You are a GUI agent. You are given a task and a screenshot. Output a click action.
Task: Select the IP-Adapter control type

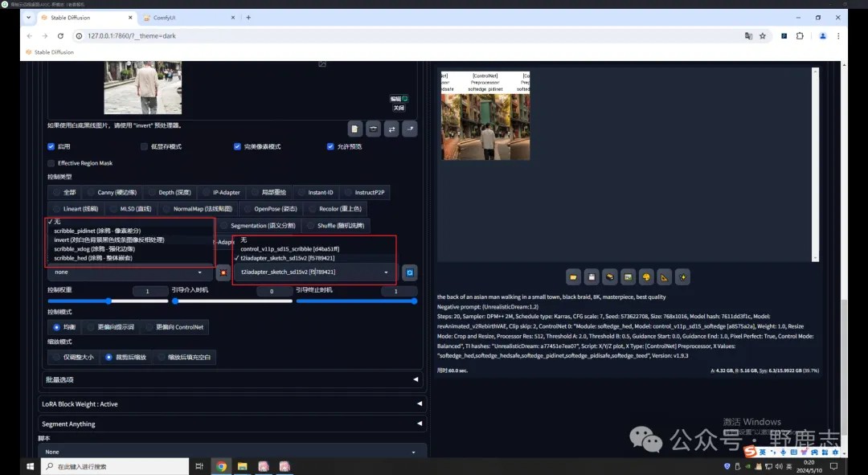pos(222,193)
